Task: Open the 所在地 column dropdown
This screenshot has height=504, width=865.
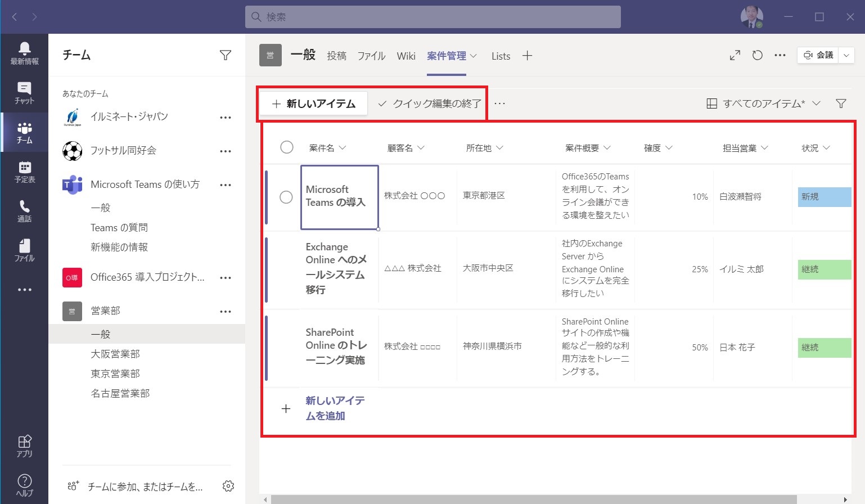Action: pos(499,148)
